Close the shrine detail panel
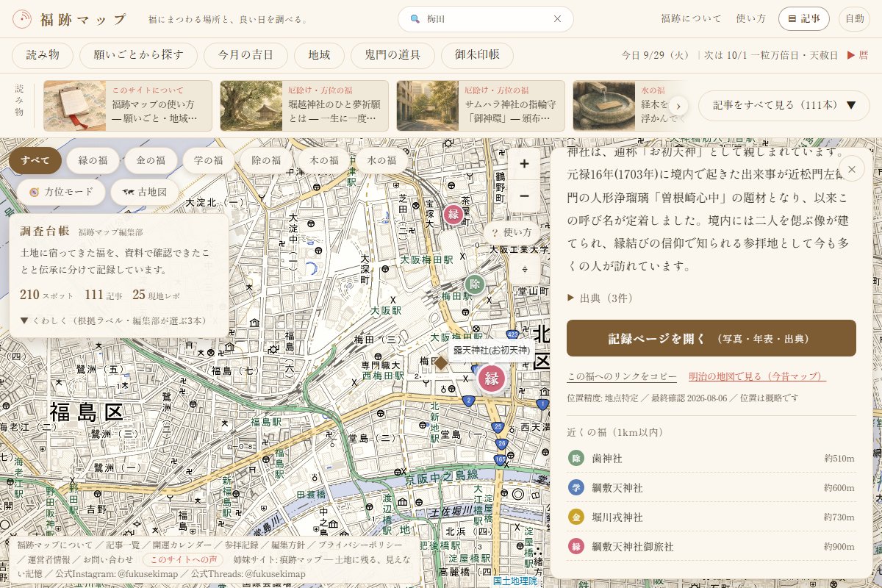 851,170
